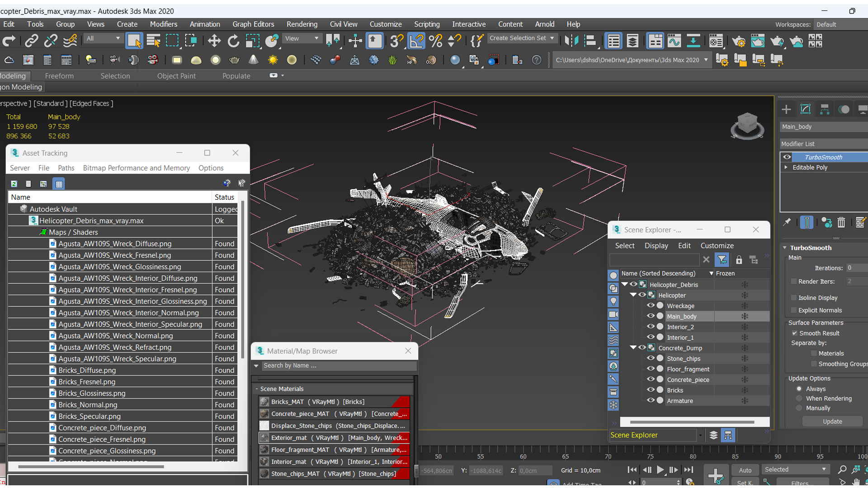Click Display Lights icon in Scene Explorer

click(x=613, y=301)
